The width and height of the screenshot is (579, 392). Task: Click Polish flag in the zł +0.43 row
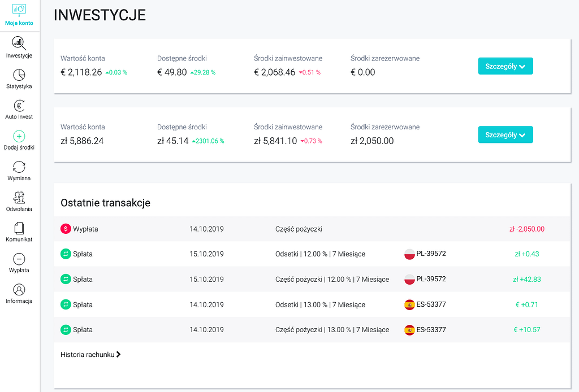[x=409, y=254]
